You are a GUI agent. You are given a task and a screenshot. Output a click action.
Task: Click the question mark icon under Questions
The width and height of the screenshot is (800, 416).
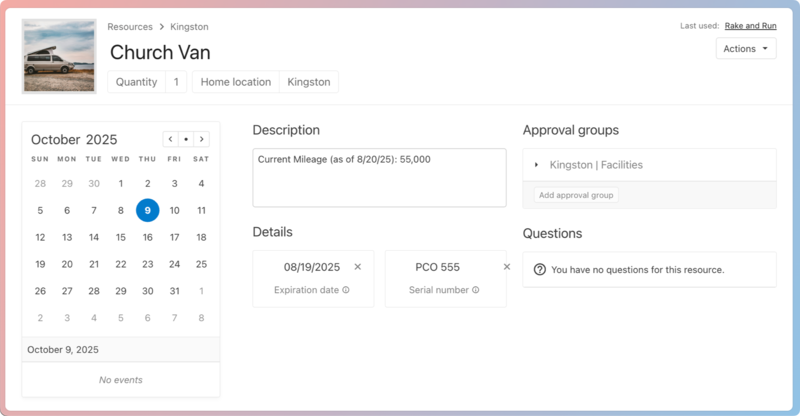coord(540,270)
